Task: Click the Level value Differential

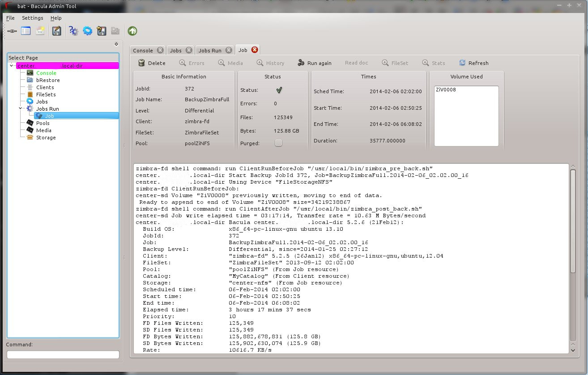Action: (200, 111)
